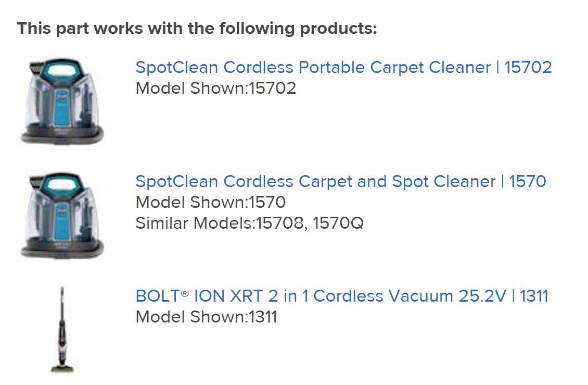The width and height of the screenshot is (588, 385).
Task: Click the 'Similar Models' label
Action: tap(195, 223)
